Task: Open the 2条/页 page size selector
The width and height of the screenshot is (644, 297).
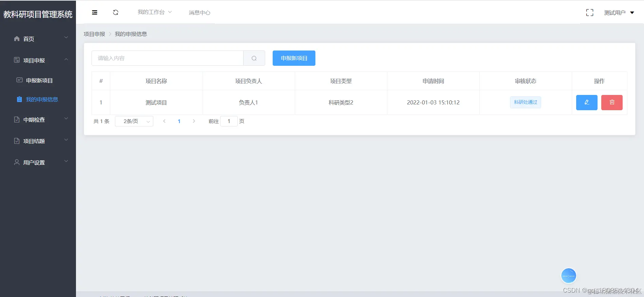Action: (x=134, y=121)
